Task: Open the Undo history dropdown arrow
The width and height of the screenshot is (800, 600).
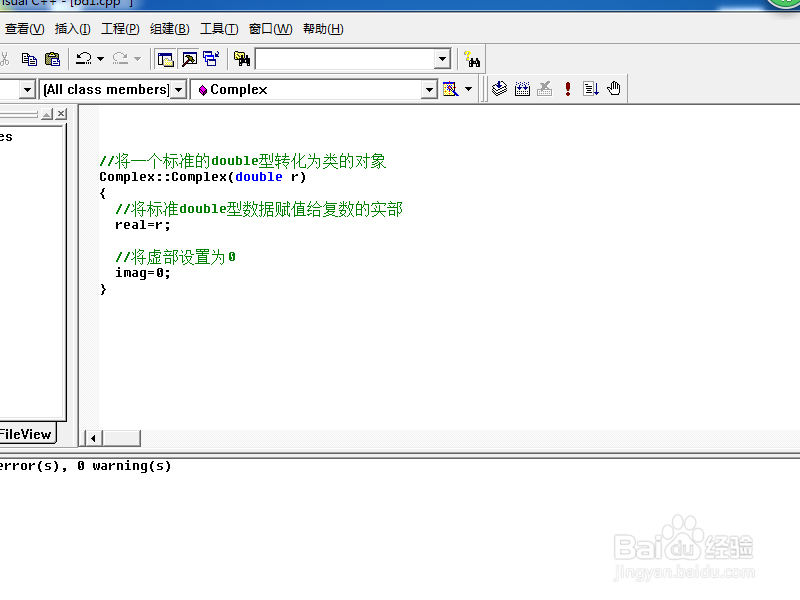Action: pos(101,59)
